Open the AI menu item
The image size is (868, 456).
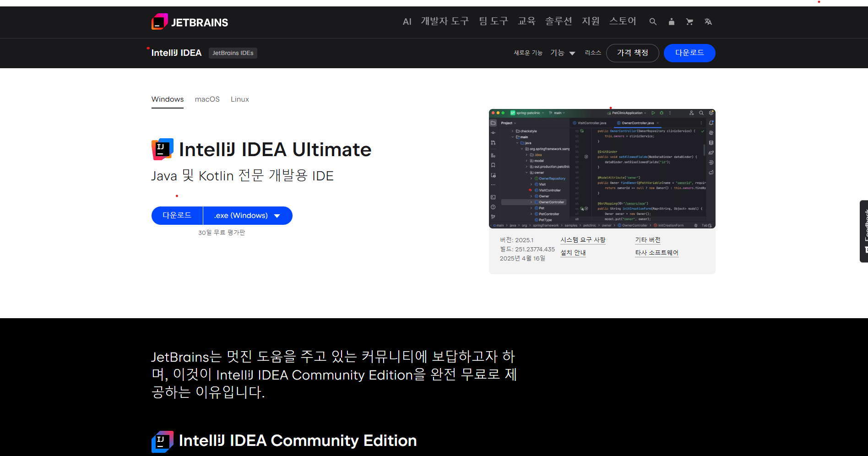[407, 22]
